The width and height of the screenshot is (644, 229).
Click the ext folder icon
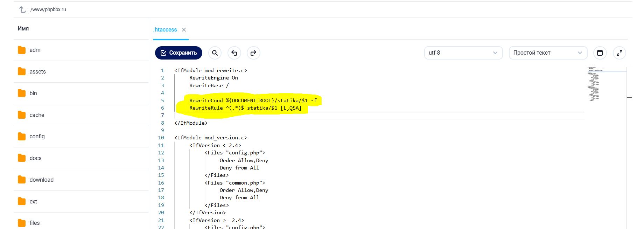pyautogui.click(x=22, y=201)
